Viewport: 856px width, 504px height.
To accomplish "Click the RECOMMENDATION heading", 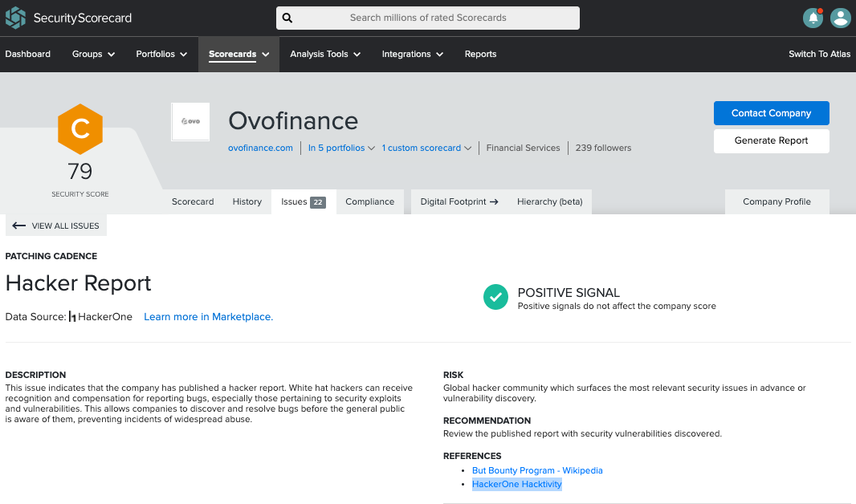I will 487,421.
